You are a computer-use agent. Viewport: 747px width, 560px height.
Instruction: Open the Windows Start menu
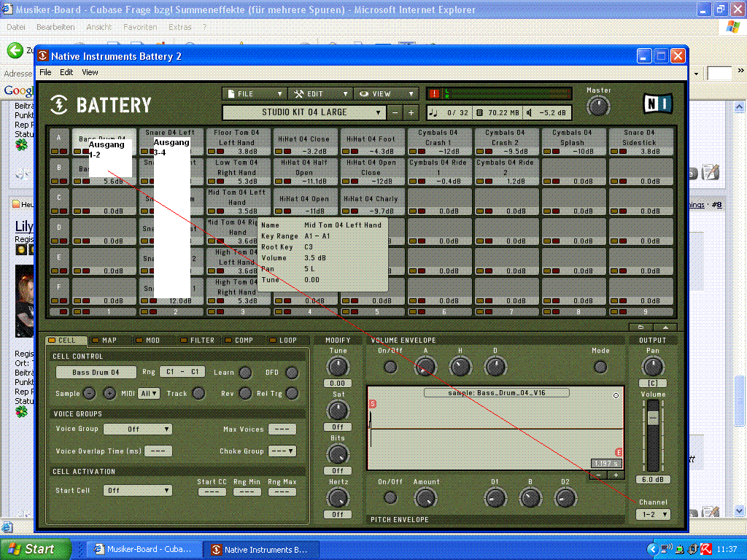(35, 549)
